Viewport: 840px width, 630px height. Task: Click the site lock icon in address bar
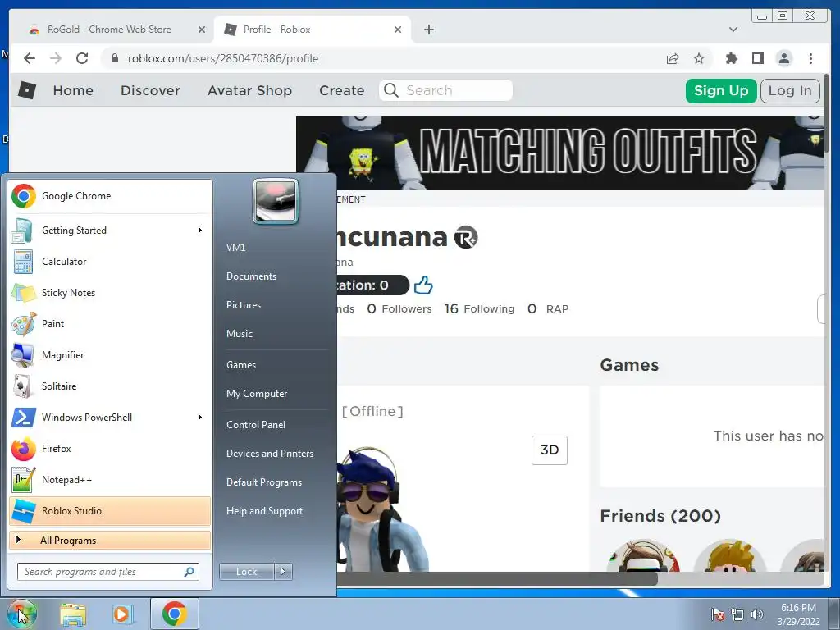(x=114, y=58)
